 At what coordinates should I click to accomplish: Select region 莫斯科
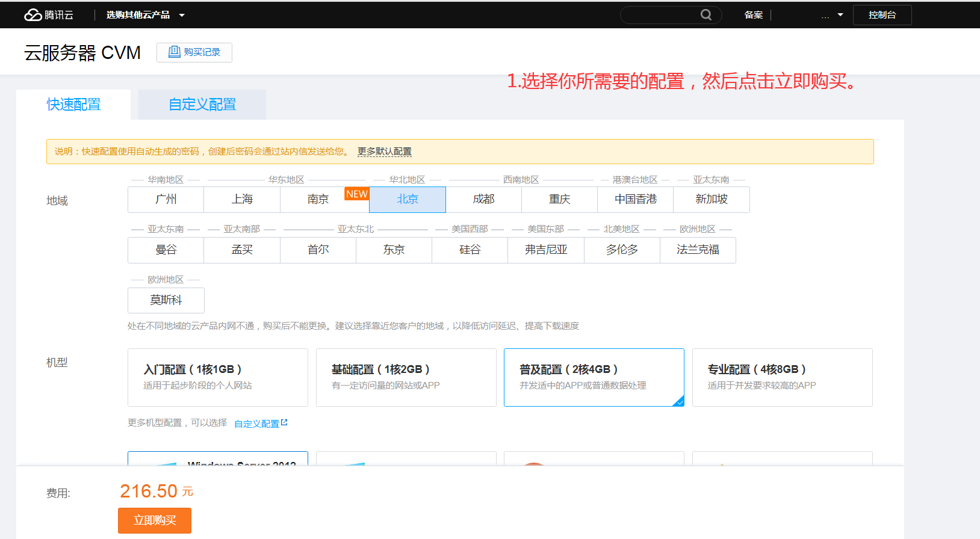(x=166, y=300)
